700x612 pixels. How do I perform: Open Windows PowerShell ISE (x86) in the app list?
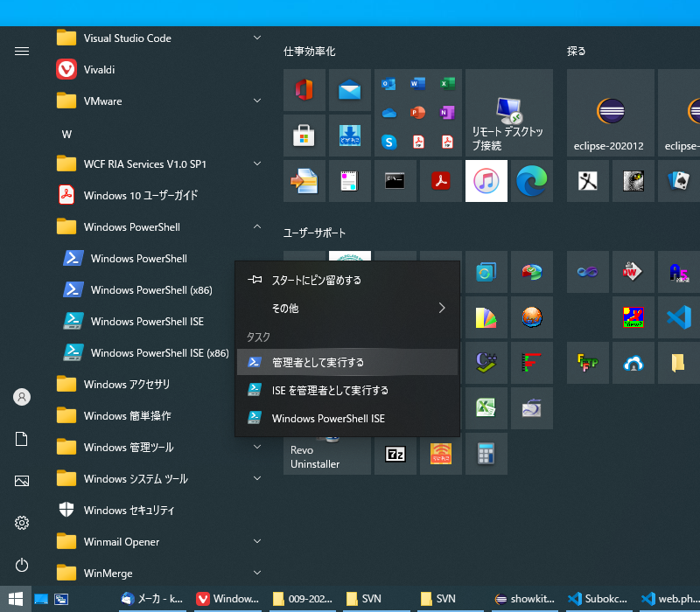pos(145,353)
